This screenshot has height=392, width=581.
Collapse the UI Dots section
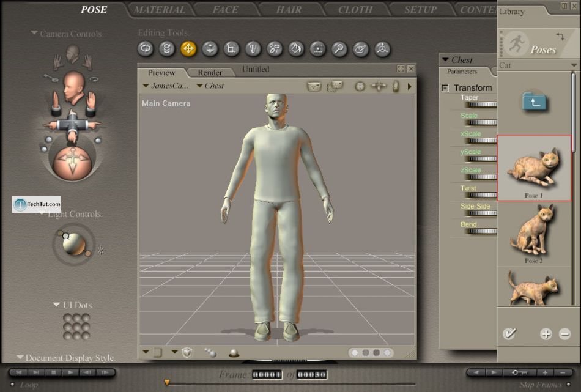pos(56,305)
